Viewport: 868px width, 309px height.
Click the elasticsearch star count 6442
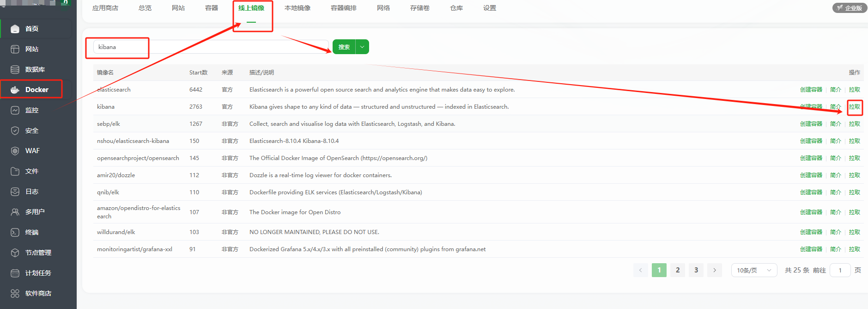[x=196, y=90]
